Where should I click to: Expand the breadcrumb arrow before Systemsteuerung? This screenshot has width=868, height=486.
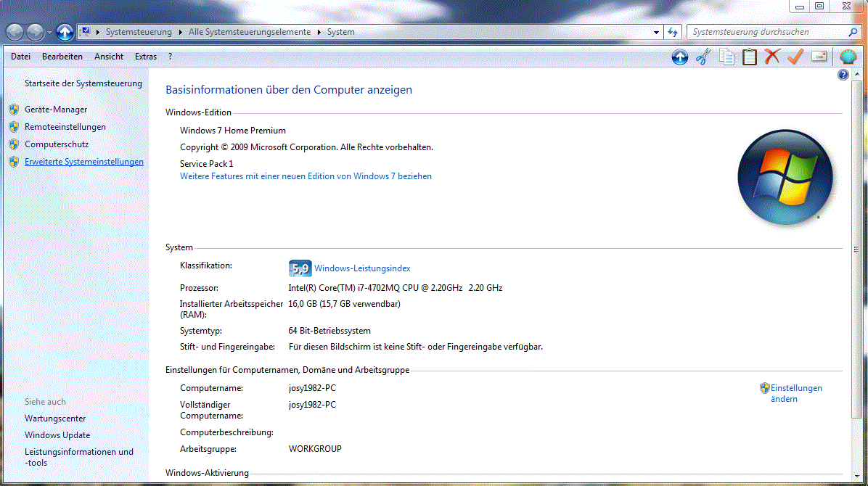point(98,32)
